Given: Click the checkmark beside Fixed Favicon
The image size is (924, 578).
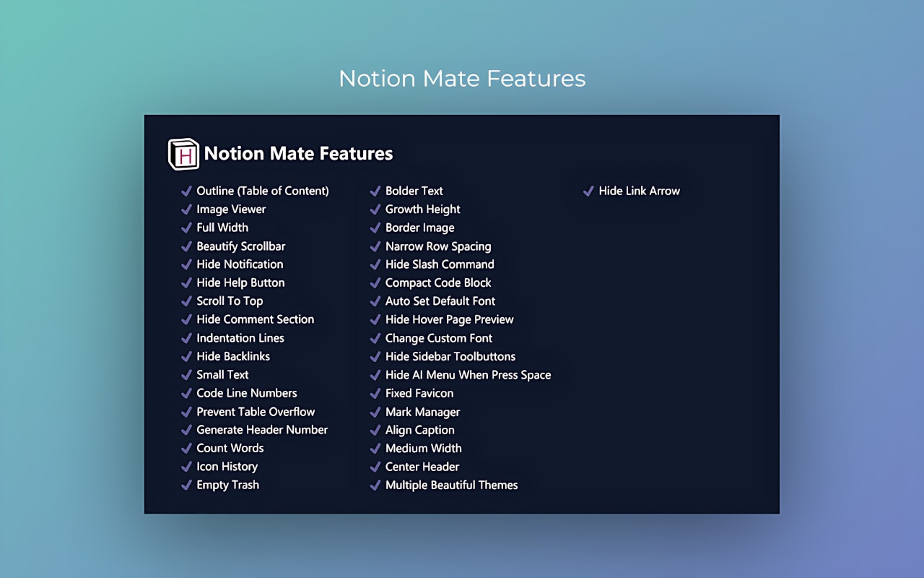Looking at the screenshot, I should pos(375,393).
